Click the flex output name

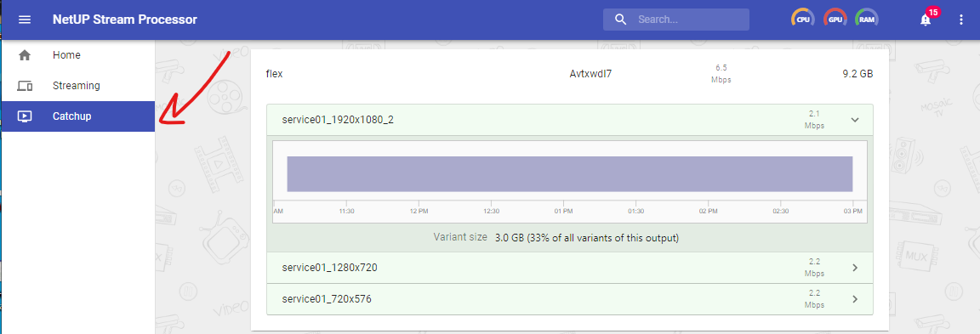pyautogui.click(x=275, y=74)
